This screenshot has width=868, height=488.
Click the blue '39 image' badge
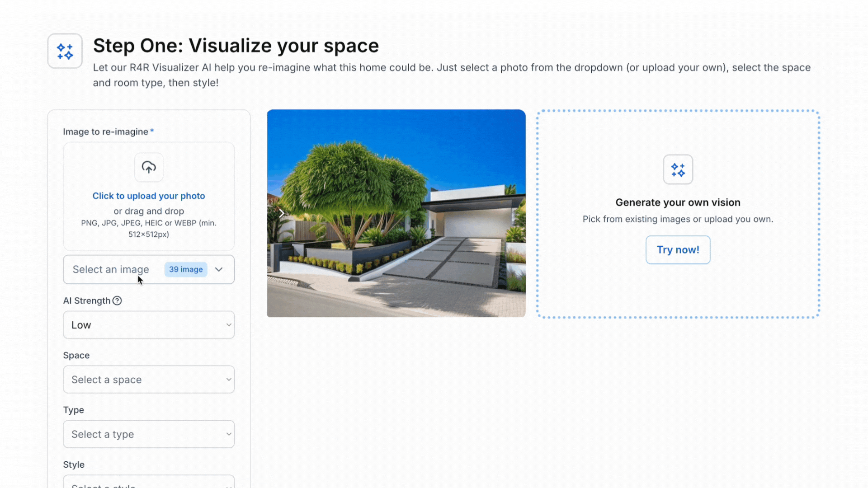[x=186, y=269]
